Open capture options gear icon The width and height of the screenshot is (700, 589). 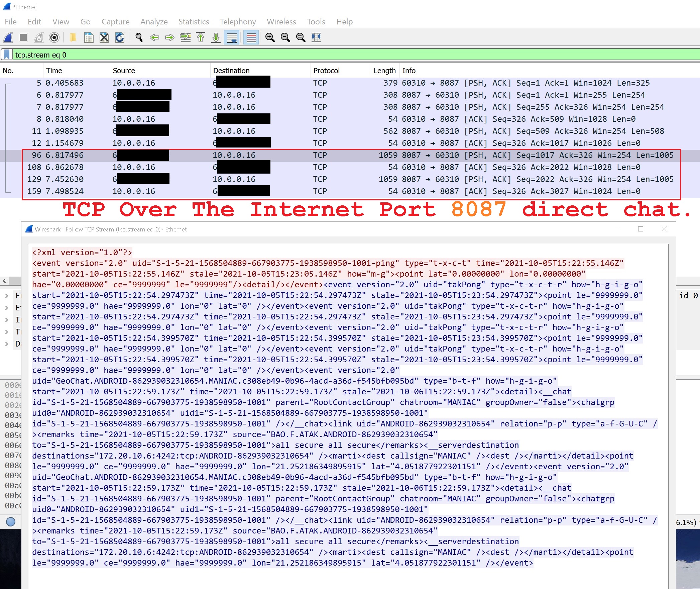tap(54, 37)
